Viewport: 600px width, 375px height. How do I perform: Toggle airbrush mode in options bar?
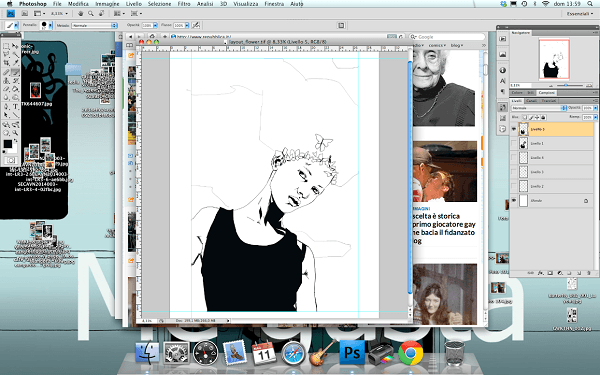pos(196,25)
